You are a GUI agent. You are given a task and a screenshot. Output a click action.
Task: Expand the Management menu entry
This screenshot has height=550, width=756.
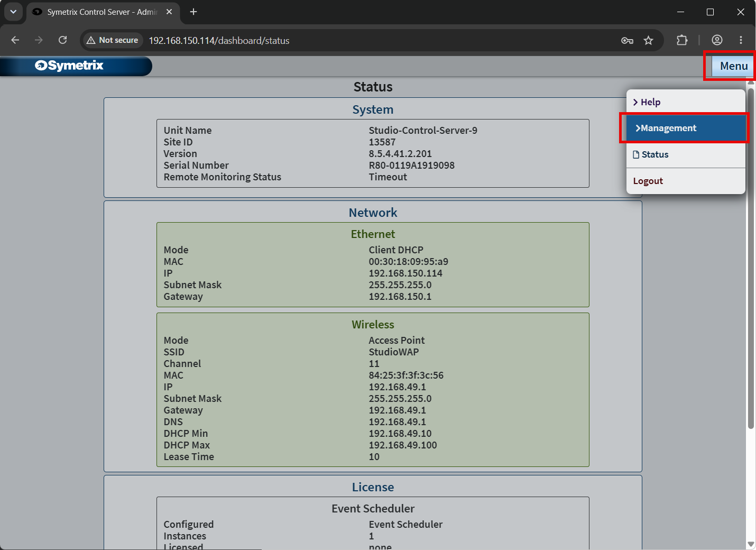(686, 128)
